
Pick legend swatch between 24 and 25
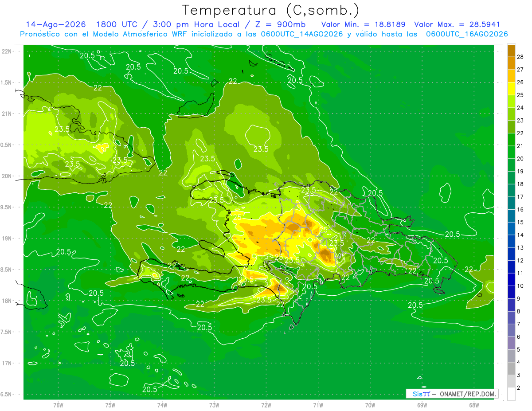(511, 102)
